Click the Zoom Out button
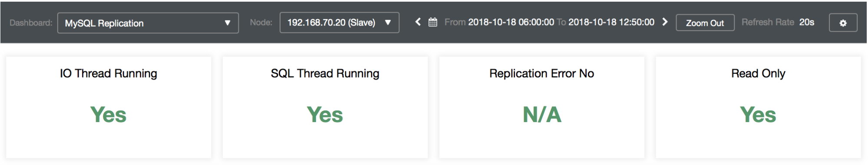 [705, 23]
